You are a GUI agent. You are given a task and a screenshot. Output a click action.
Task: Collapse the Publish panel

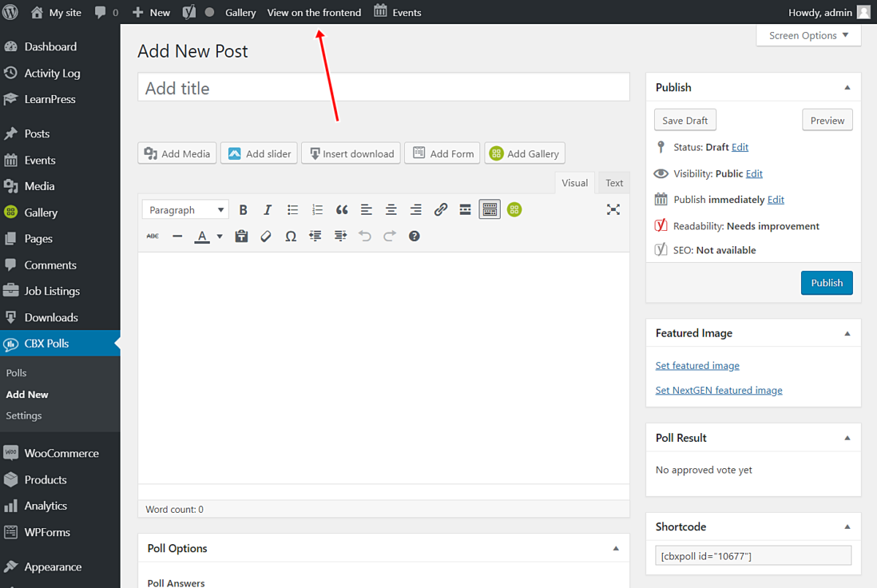[847, 87]
